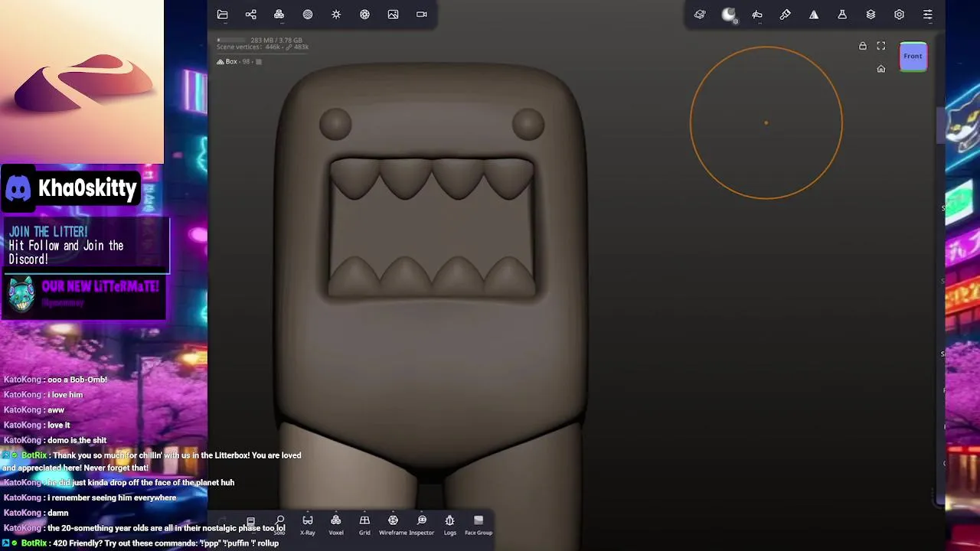Open the Interface sliders menu

click(x=928, y=15)
